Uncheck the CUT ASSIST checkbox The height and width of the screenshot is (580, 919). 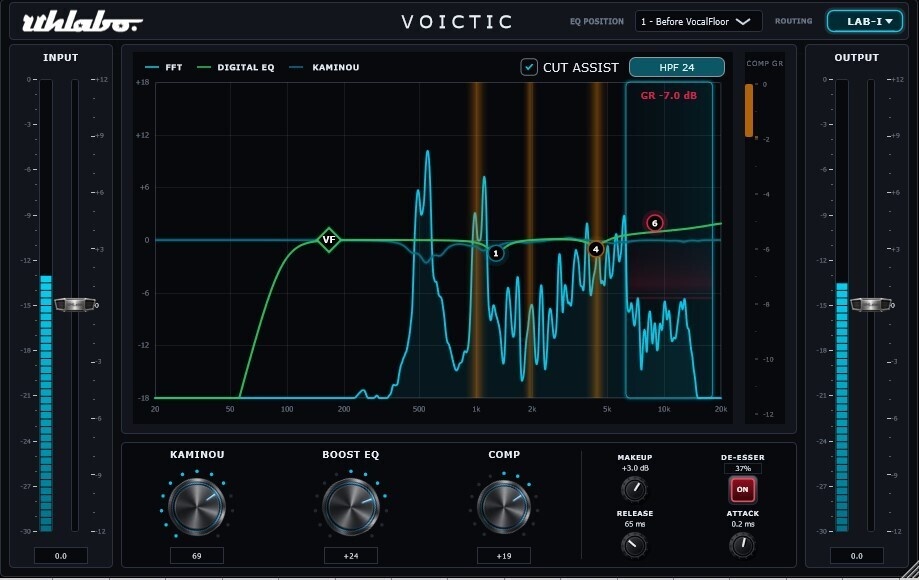(529, 67)
